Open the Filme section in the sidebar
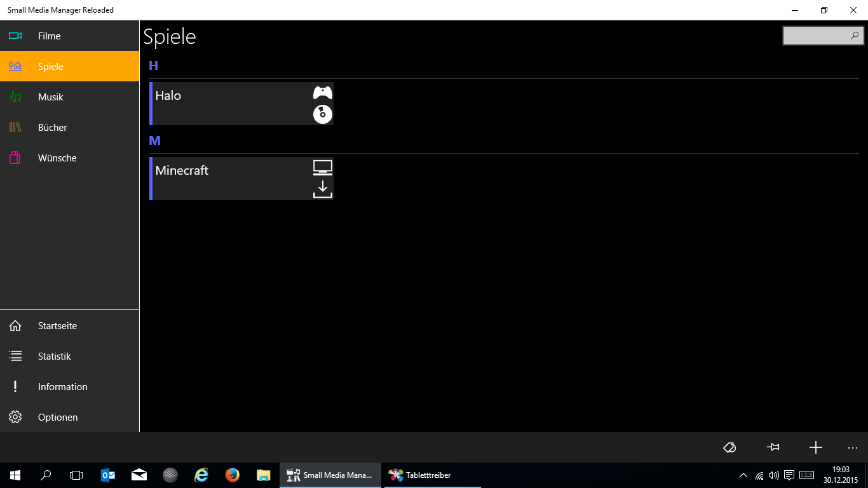The width and height of the screenshot is (868, 488). click(69, 36)
